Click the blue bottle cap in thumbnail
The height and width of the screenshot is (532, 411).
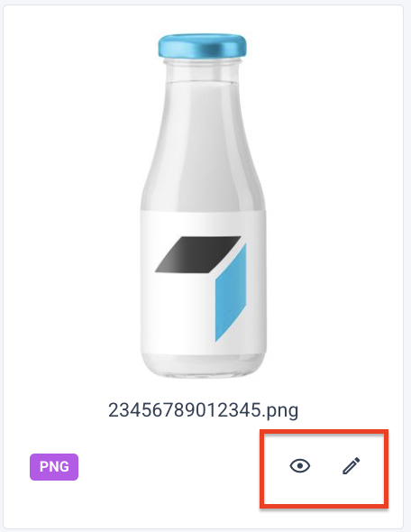202,46
